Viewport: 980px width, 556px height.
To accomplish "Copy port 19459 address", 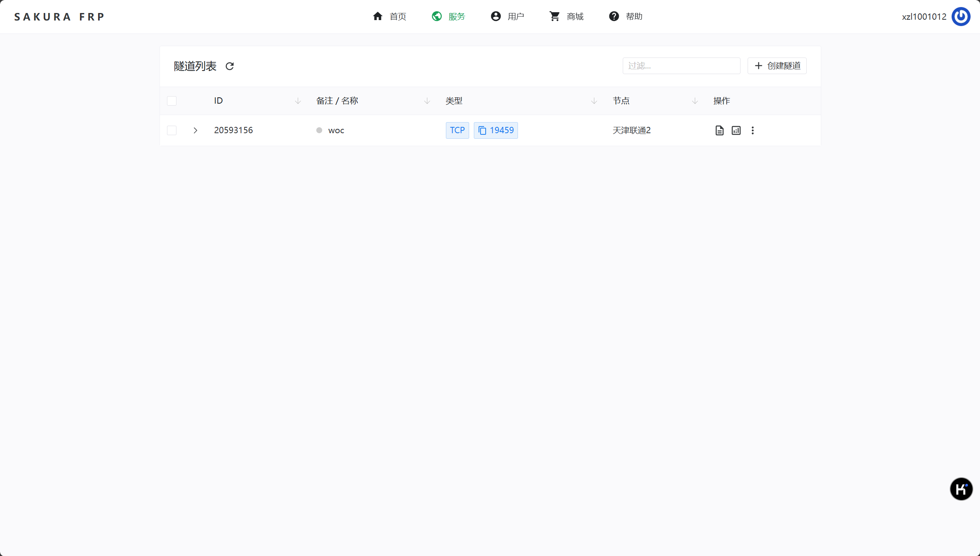I will pos(496,130).
